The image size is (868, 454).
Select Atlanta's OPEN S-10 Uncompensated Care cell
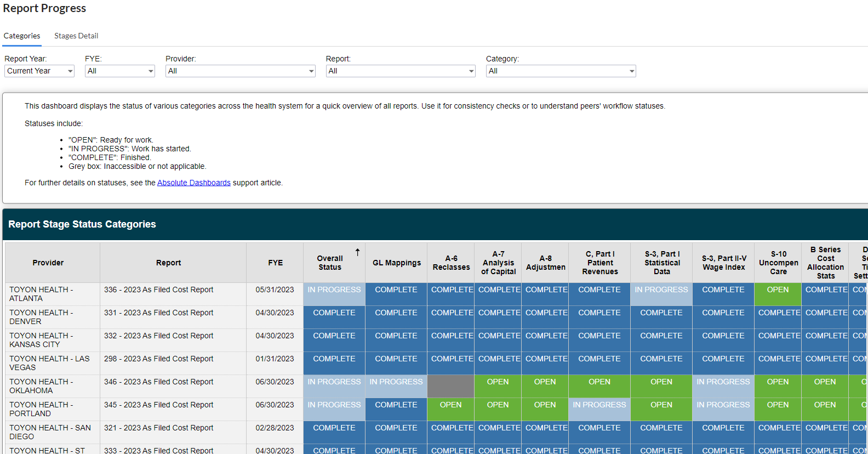778,294
